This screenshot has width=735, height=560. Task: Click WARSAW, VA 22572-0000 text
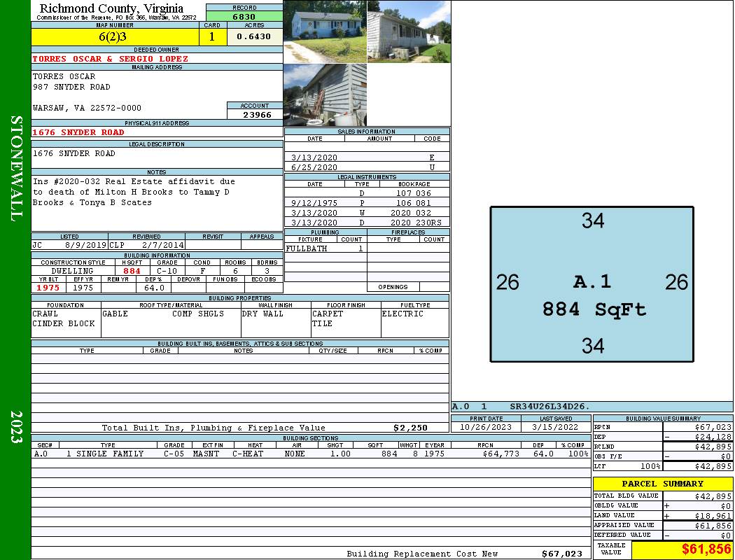[87, 108]
